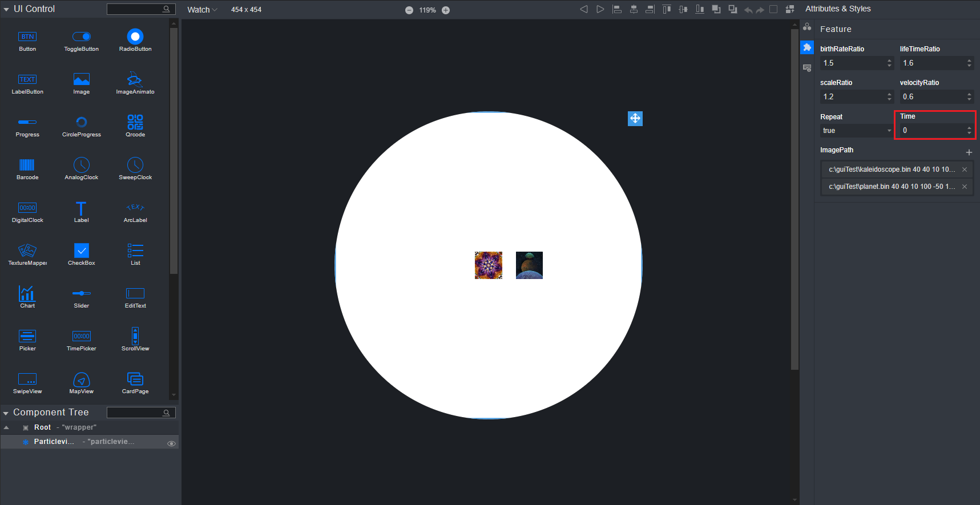Choose the CircleProgress control
This screenshot has height=505, width=980.
82,126
